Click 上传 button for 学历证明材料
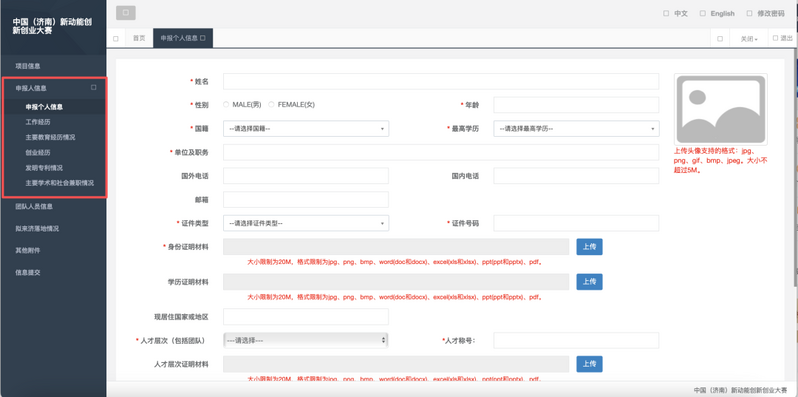This screenshot has height=397, width=798. pyautogui.click(x=589, y=281)
